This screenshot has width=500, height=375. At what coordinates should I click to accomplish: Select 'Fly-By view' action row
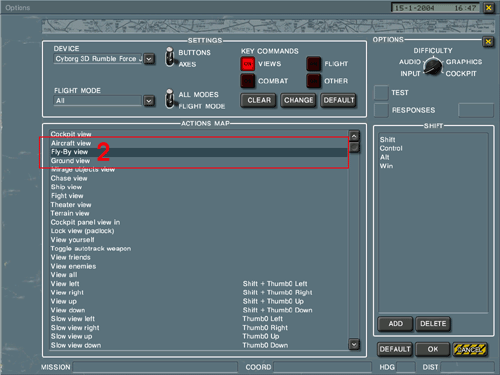(x=199, y=152)
